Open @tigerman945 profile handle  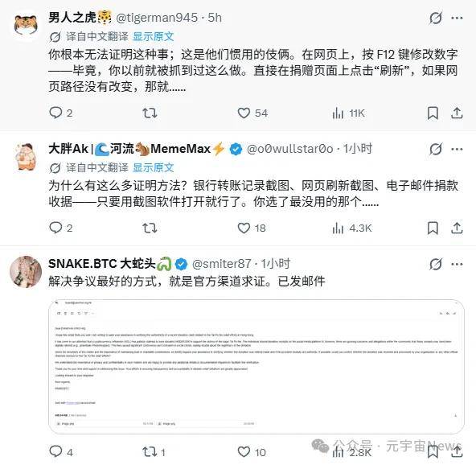point(157,18)
